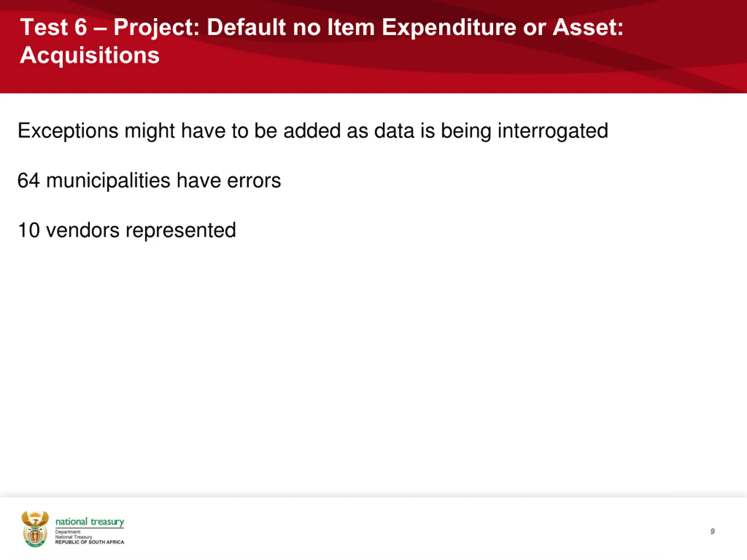Click the word 'vendors' in the third line
747x560 pixels.
[83, 230]
